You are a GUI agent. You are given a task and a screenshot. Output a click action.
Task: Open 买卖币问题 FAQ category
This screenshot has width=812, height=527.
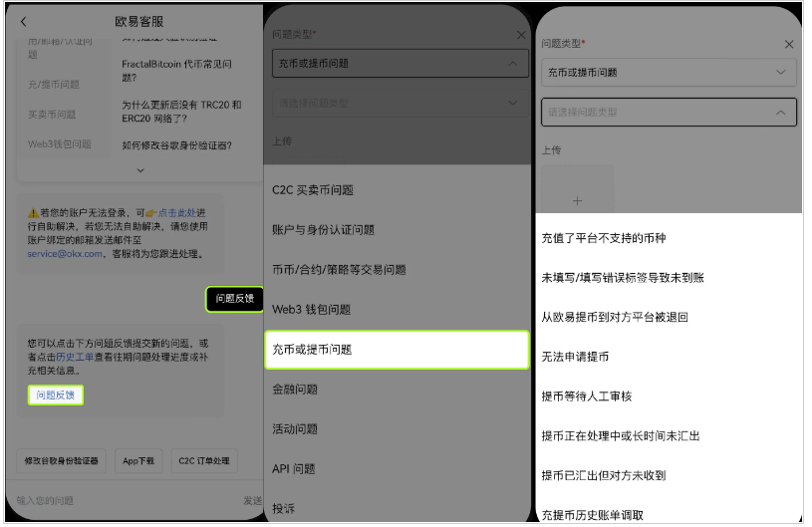coord(52,115)
